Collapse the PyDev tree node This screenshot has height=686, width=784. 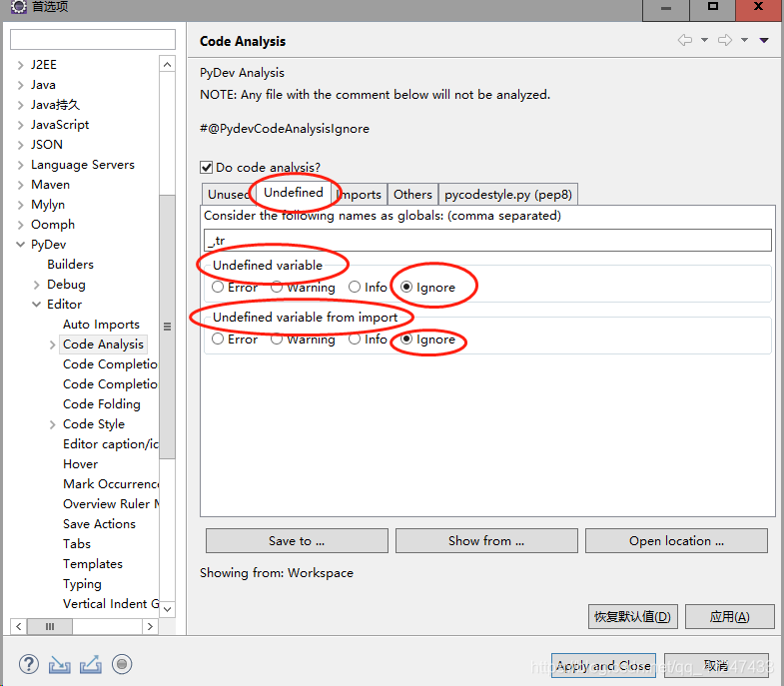(20, 245)
